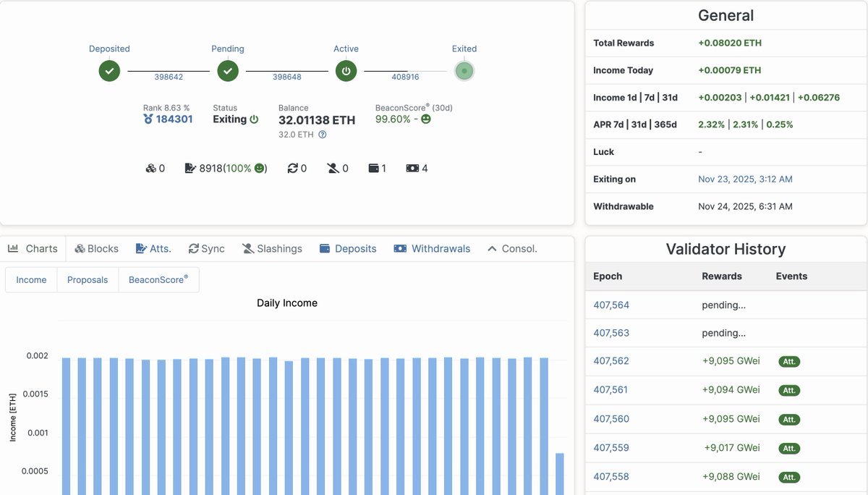Click the withdrawals money icon showing 4
This screenshot has width=868, height=495.
pyautogui.click(x=412, y=168)
